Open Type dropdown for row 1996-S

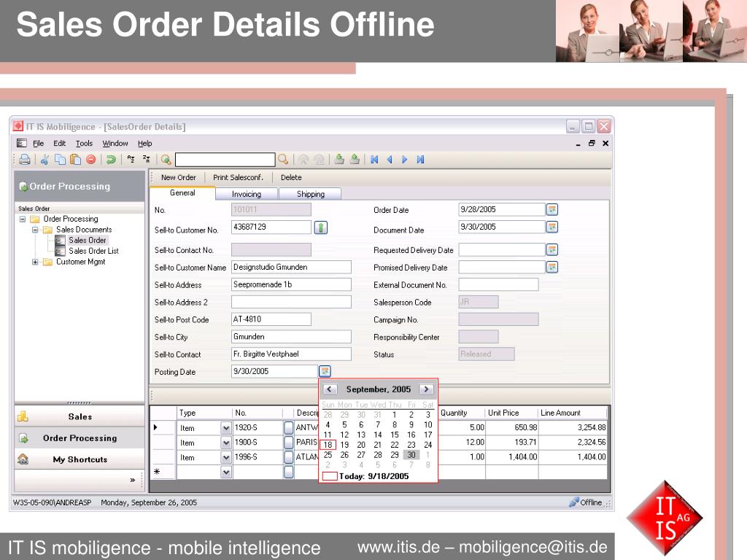click(226, 457)
